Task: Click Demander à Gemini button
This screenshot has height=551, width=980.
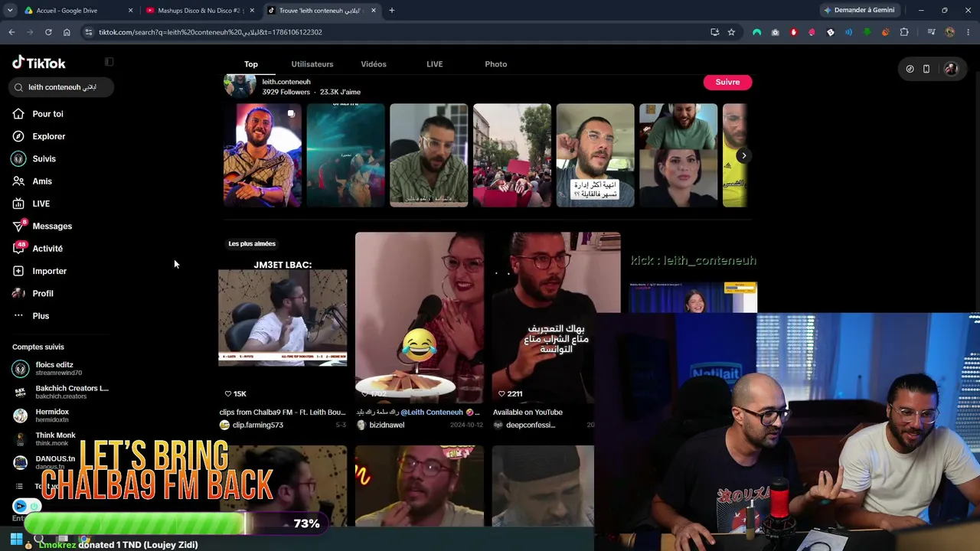Action: (x=858, y=11)
